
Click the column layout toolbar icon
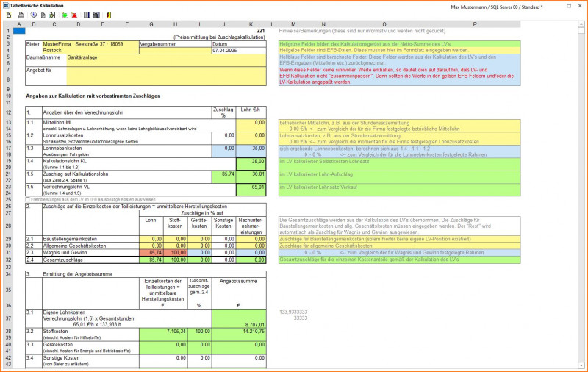87,15
